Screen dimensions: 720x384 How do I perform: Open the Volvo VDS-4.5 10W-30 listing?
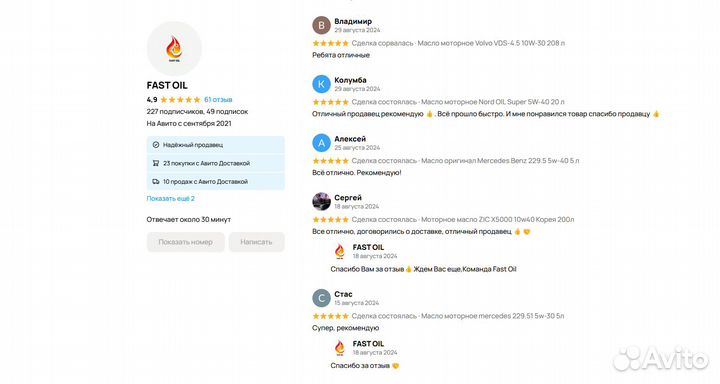coord(493,43)
